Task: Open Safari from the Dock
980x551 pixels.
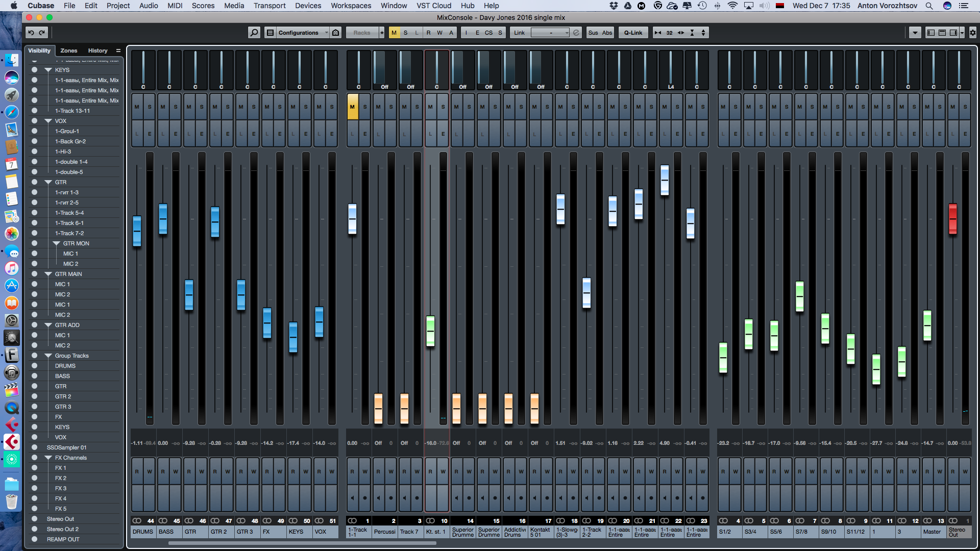Action: 12,112
